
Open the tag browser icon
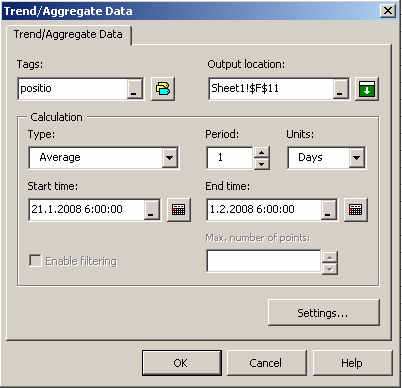coord(163,89)
